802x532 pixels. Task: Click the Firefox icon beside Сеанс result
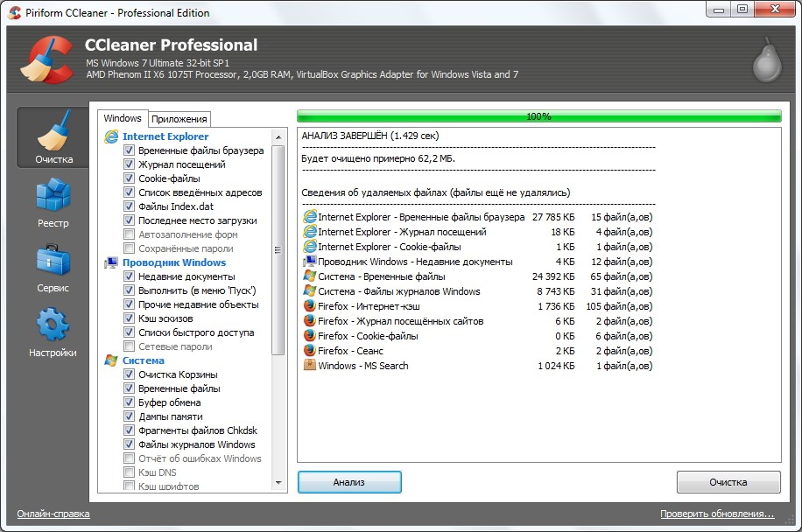point(309,350)
